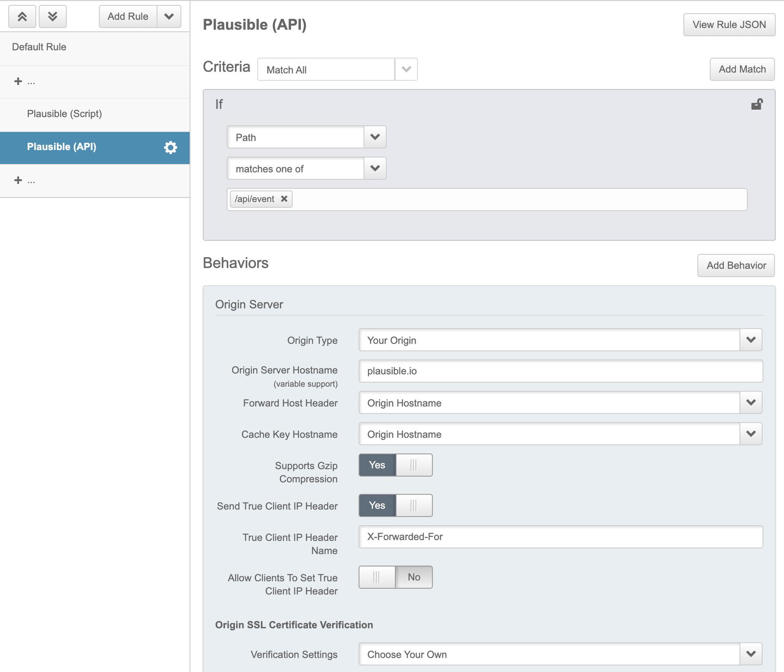The image size is (784, 672).
Task: Open the gear settings for Plausible (API) rule
Action: pyautogui.click(x=170, y=148)
